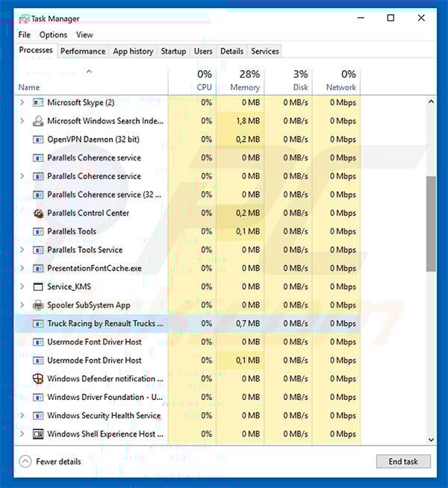Click the Microsoft Windows Search Indexer icon

[x=38, y=121]
